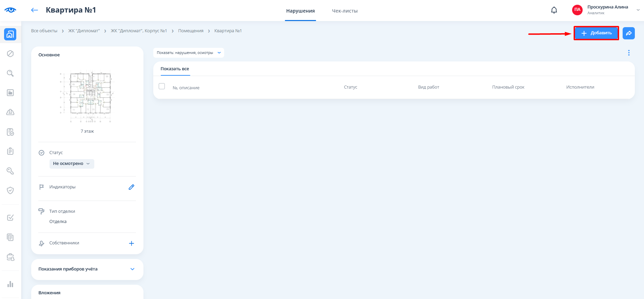
Task: Click the Добавить button
Action: [596, 33]
